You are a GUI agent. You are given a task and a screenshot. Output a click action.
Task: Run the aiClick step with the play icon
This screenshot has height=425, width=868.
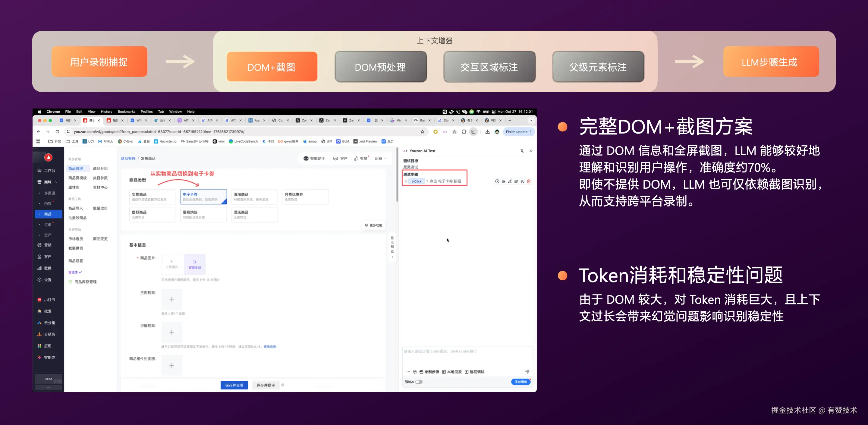coord(497,181)
